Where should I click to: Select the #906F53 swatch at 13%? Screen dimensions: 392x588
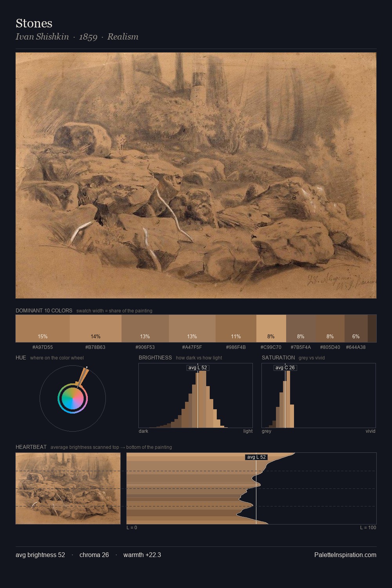pos(145,328)
